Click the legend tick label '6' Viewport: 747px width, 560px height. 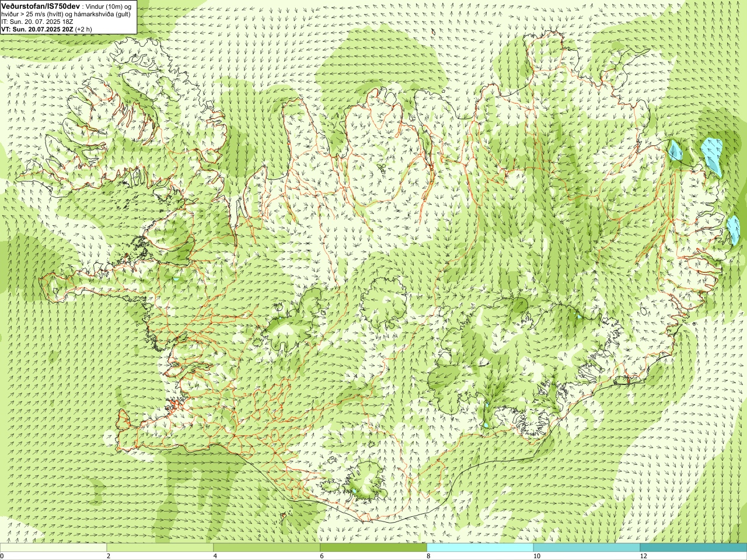tap(322, 556)
